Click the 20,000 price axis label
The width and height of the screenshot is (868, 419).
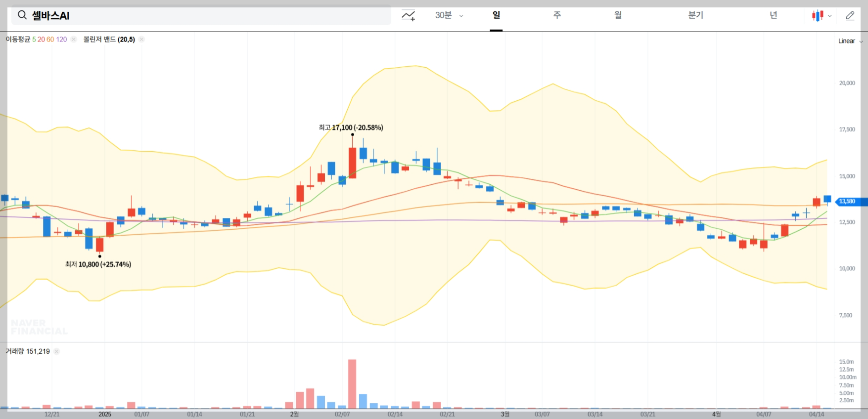click(847, 83)
